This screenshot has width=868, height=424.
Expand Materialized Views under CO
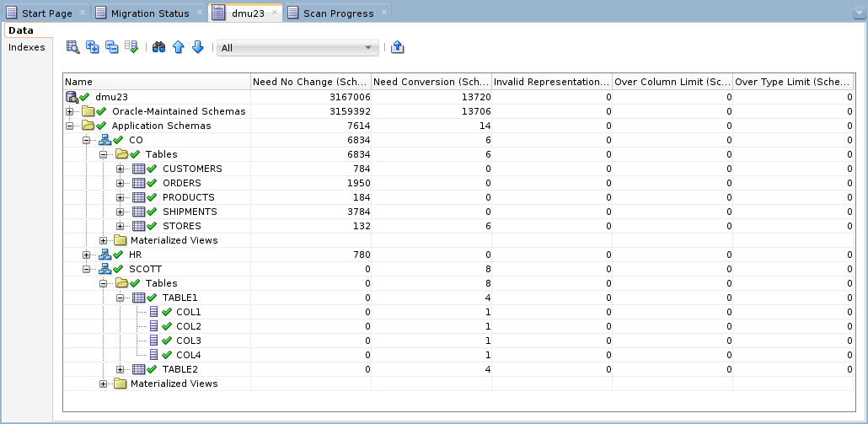tap(103, 240)
